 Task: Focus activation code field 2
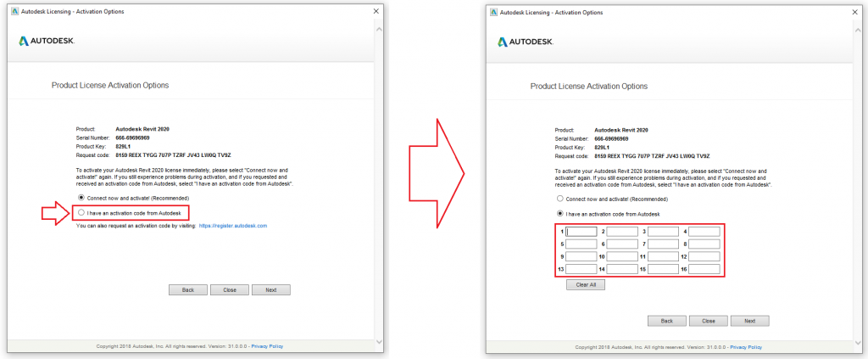point(622,232)
